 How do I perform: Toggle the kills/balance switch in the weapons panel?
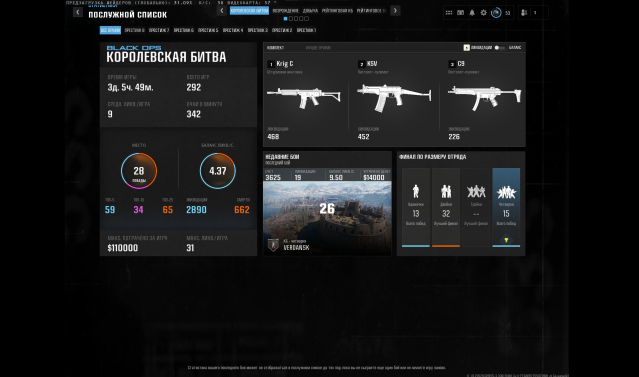[500, 48]
